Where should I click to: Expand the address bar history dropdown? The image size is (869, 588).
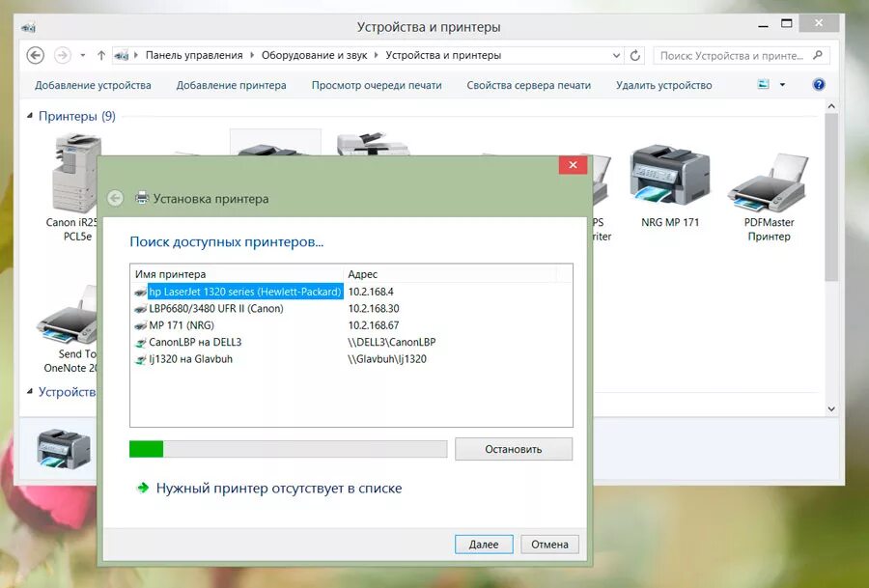pyautogui.click(x=616, y=55)
